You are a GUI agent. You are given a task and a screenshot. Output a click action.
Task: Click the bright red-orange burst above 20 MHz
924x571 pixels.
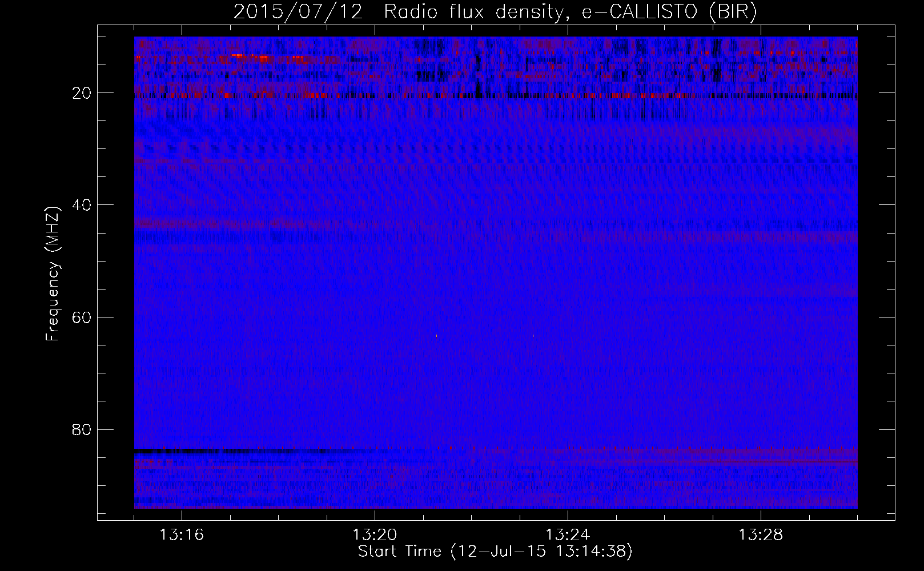251,57
